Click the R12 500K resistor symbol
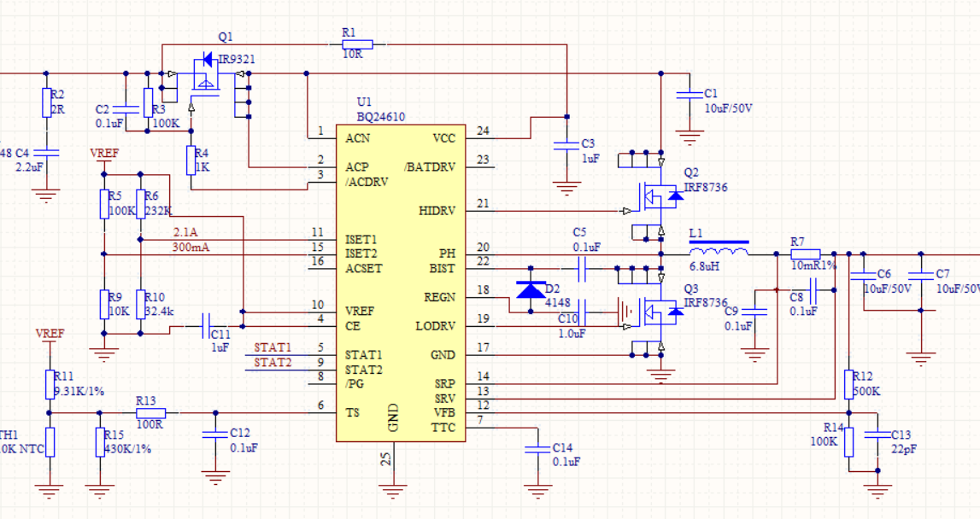 (848, 384)
